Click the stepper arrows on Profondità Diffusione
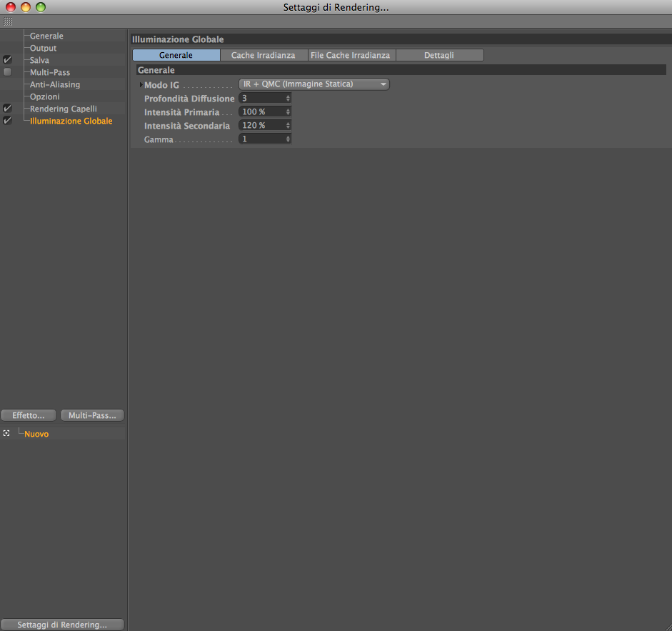 click(288, 98)
